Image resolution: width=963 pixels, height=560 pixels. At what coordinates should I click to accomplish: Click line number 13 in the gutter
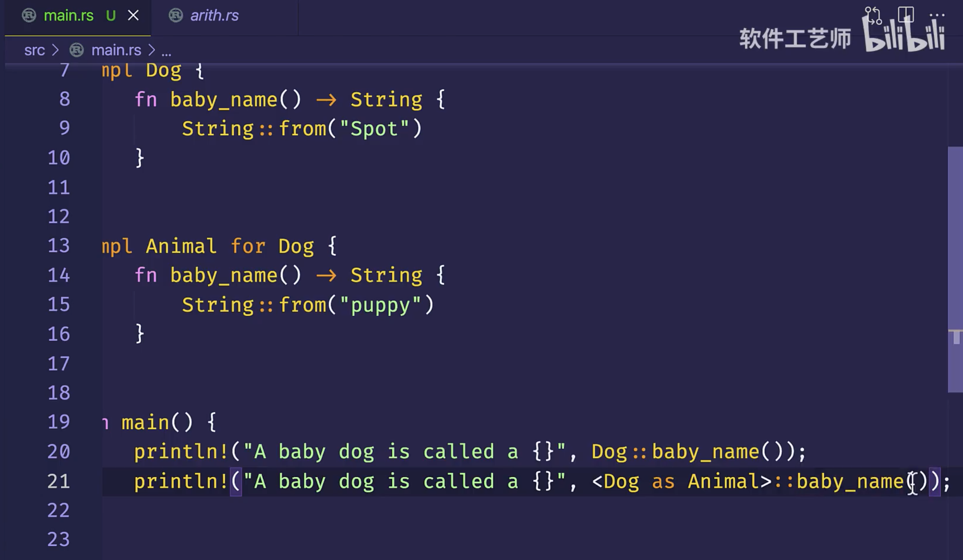tap(58, 246)
